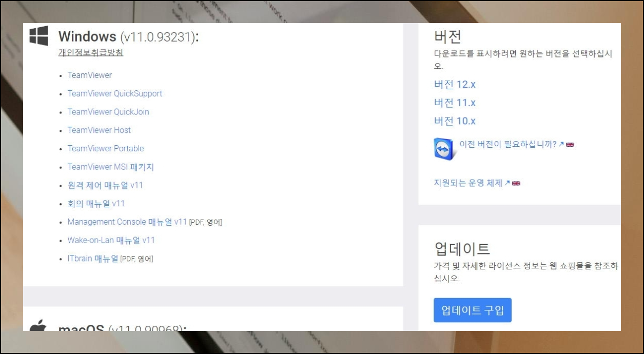Open 이전 버전이 필요하십니까? link

(508, 145)
